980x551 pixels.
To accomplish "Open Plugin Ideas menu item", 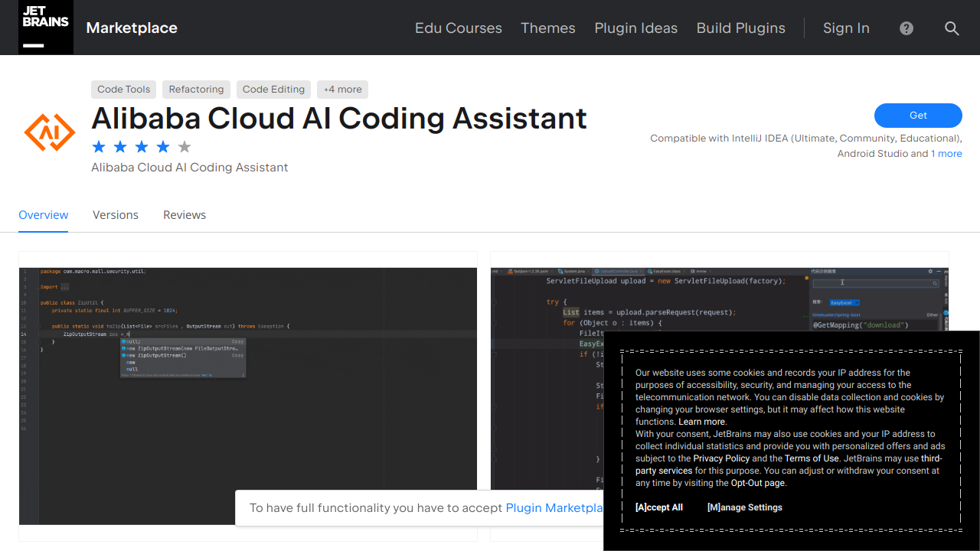I will [636, 28].
